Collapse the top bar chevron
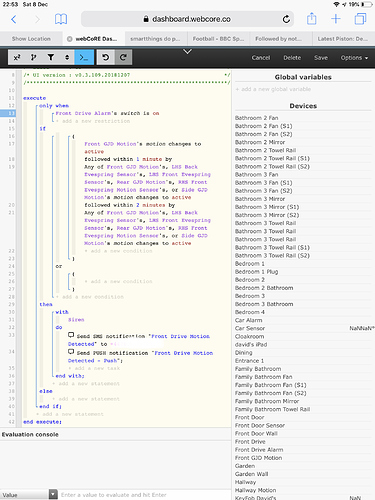The height and width of the screenshot is (500, 375). pos(188,52)
